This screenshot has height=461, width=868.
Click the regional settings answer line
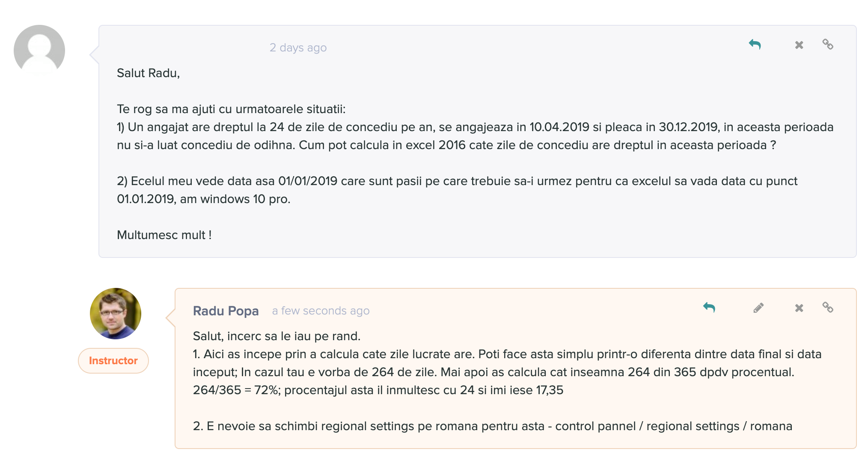[493, 426]
